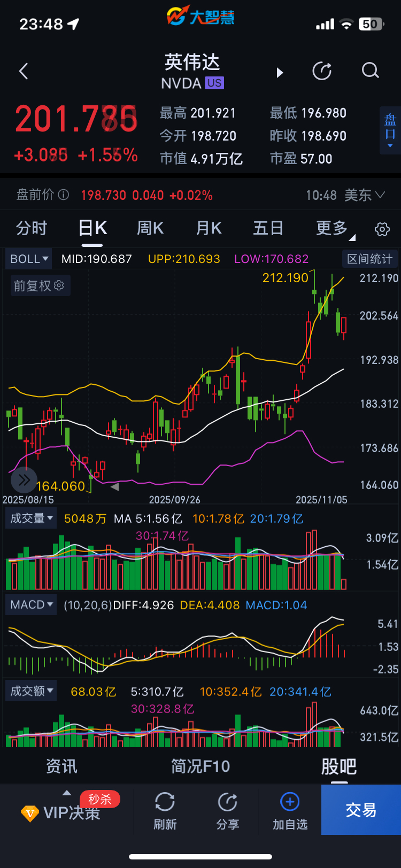Tap the circular share arrow icon at top
The width and height of the screenshot is (401, 868).
322,71
